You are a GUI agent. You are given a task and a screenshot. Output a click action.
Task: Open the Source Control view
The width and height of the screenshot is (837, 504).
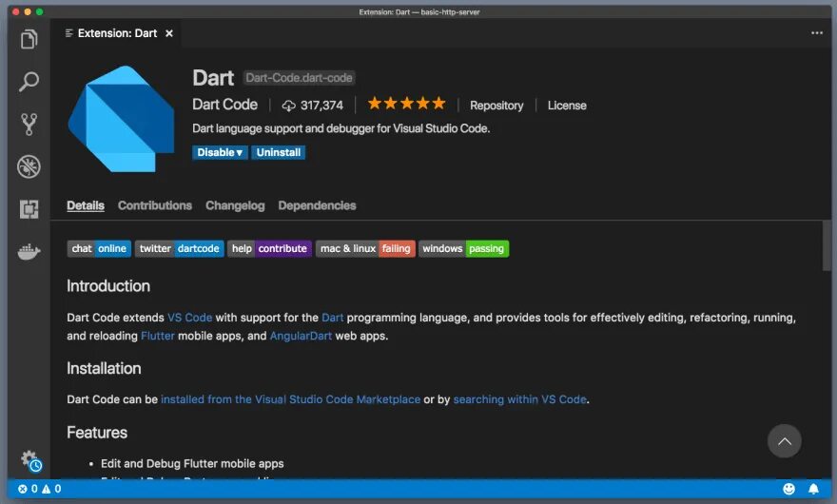29,124
